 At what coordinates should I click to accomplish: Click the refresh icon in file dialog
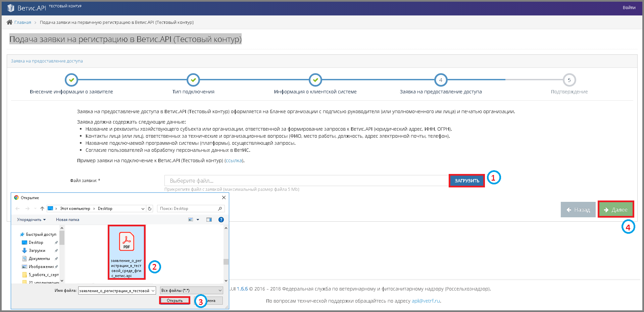pyautogui.click(x=150, y=209)
